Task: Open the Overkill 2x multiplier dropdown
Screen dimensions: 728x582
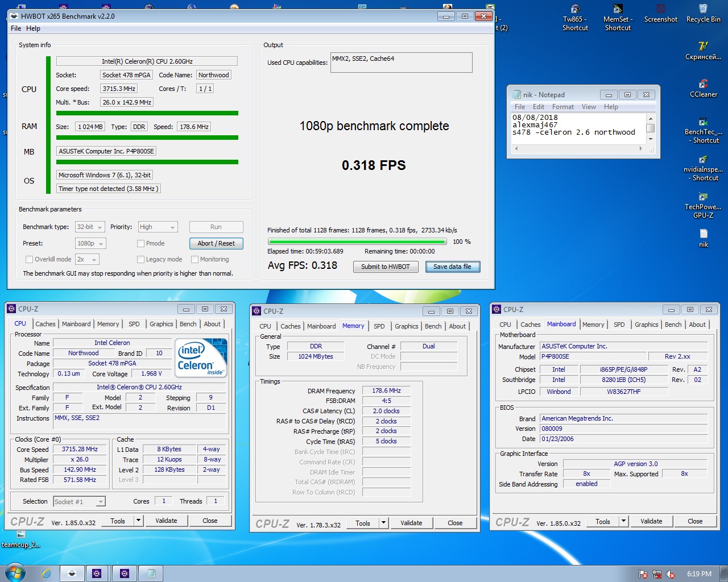Action: [87, 259]
